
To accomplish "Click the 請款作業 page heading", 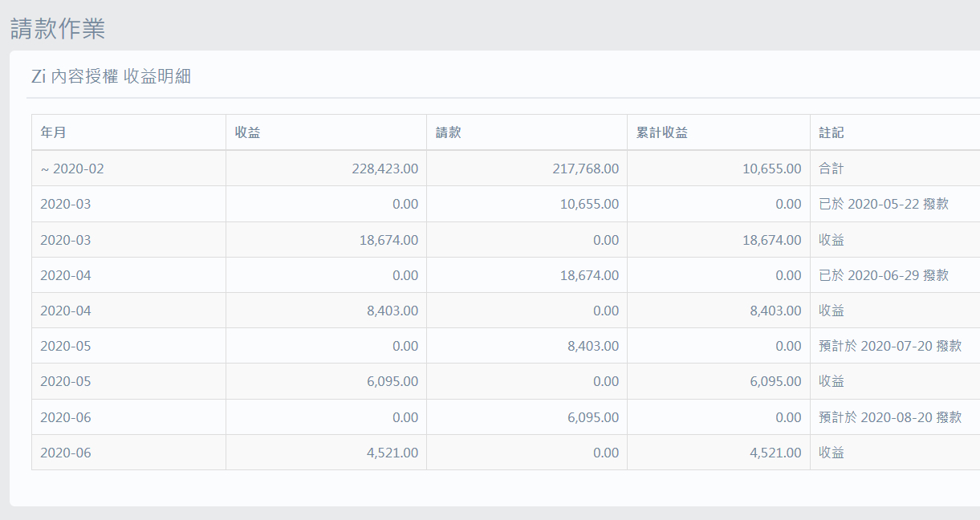I will [58, 29].
